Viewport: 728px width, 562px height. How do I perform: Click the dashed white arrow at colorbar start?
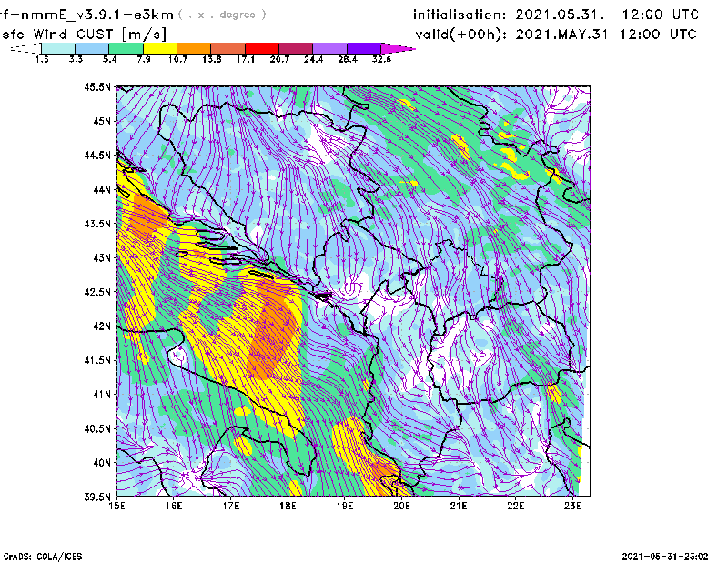pos(25,48)
